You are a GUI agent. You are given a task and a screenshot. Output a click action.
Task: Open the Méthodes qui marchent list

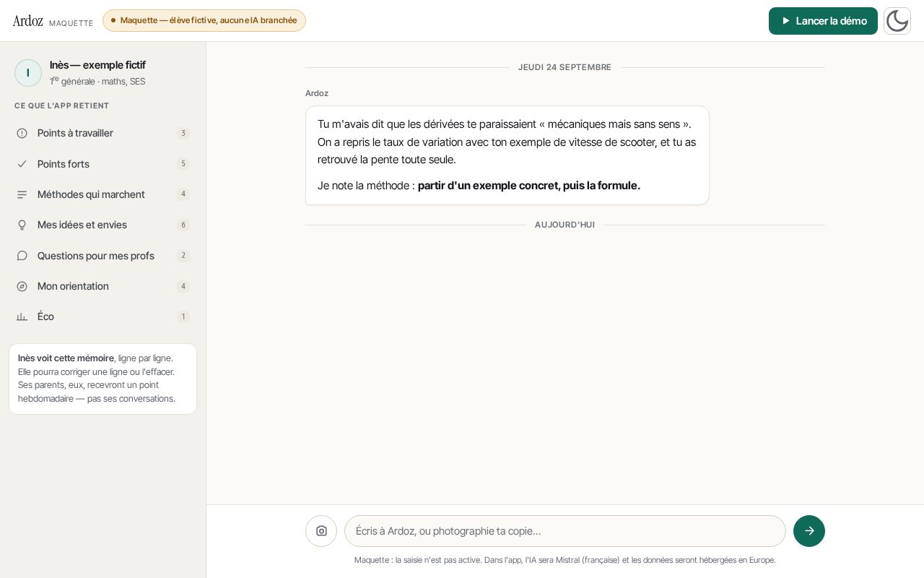[103, 194]
